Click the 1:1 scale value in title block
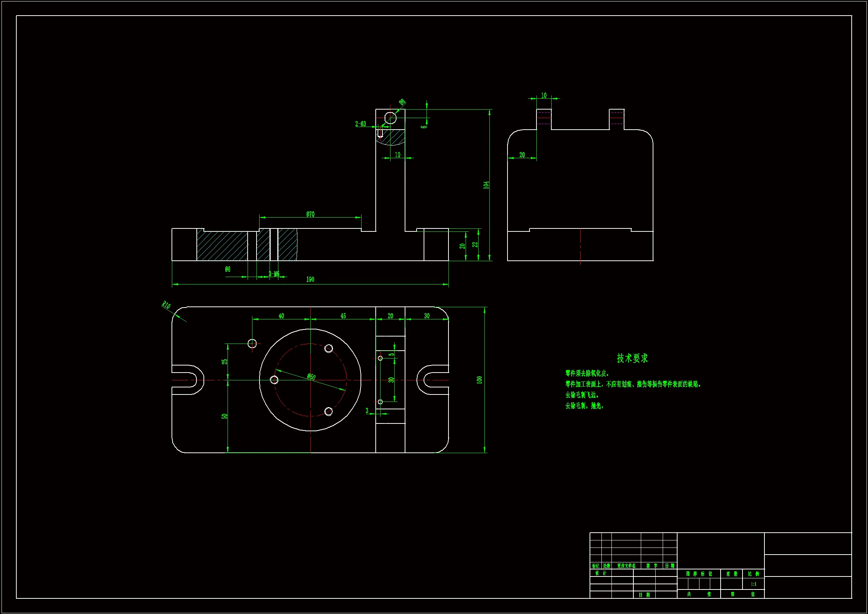This screenshot has width=868, height=614. 753,584
